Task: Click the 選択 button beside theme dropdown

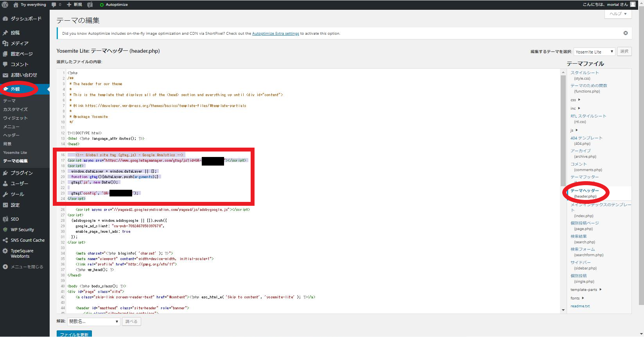Action: (x=624, y=52)
